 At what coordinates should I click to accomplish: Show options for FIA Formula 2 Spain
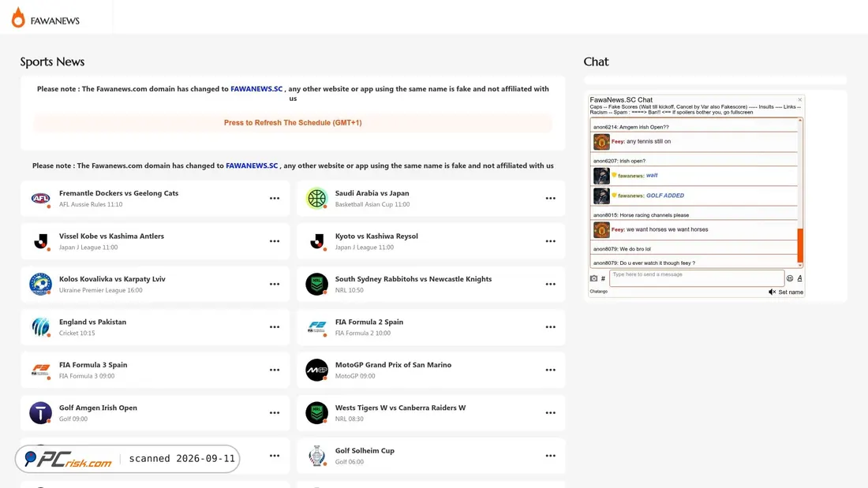pos(550,327)
